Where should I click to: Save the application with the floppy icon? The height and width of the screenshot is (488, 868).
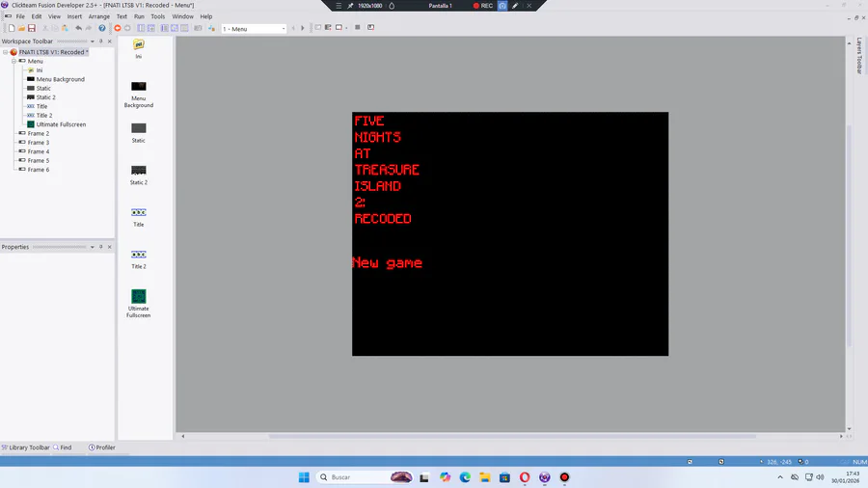32,28
